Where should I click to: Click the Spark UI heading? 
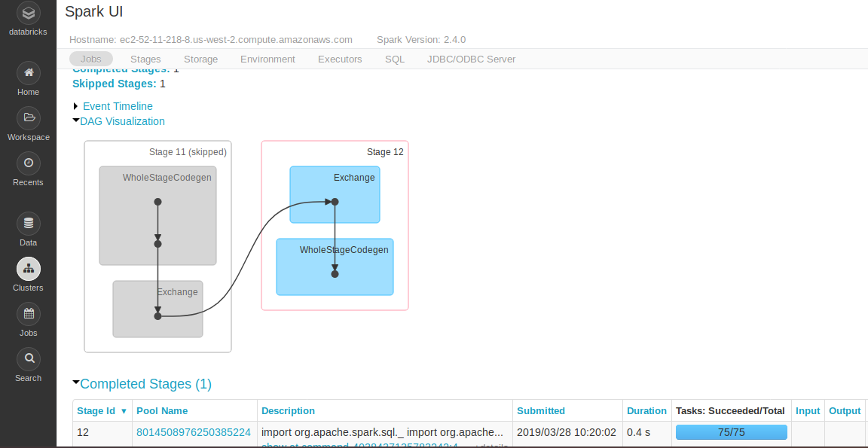94,11
